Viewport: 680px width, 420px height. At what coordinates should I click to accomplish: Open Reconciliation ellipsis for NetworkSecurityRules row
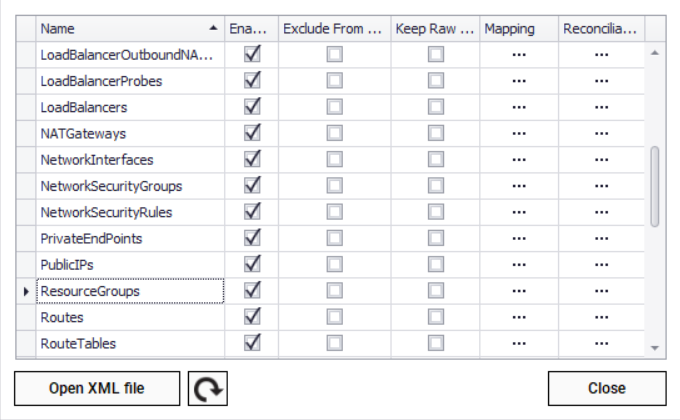[x=601, y=212]
